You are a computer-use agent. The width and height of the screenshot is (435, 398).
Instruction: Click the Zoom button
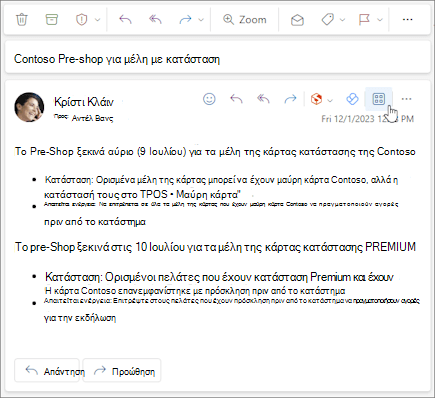click(x=245, y=20)
